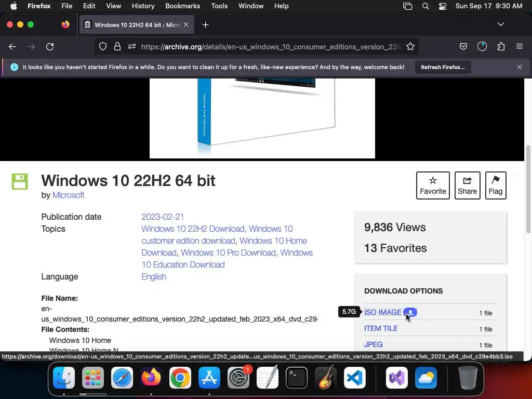Flag this item
Viewport: 532px width, 399px height.
(x=495, y=185)
